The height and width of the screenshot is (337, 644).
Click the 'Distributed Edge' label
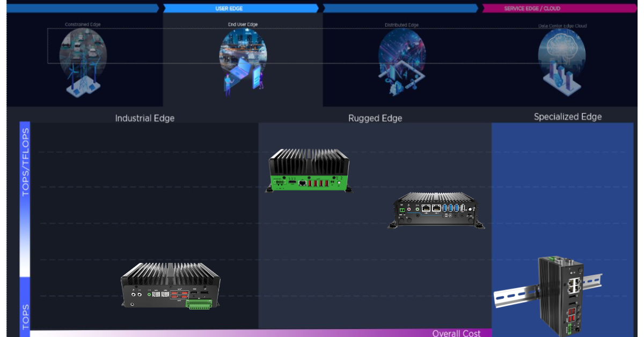(x=401, y=25)
